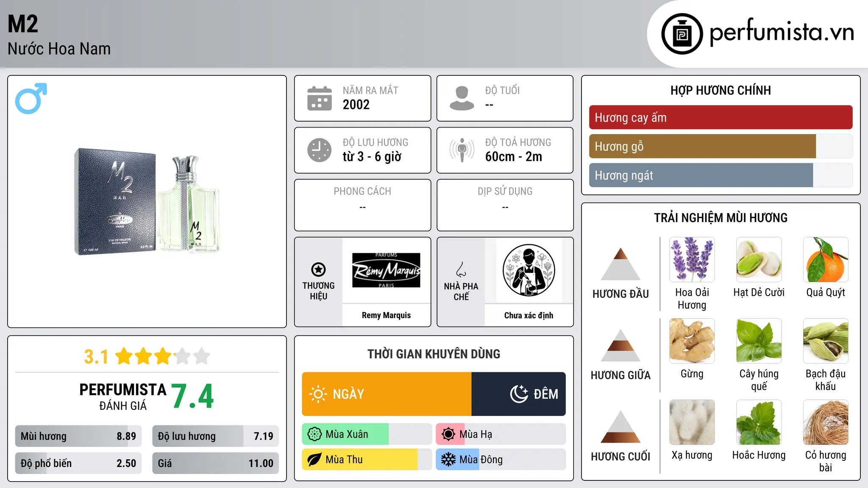Click the từ 3 - 6 giờ longevity value

372,156
